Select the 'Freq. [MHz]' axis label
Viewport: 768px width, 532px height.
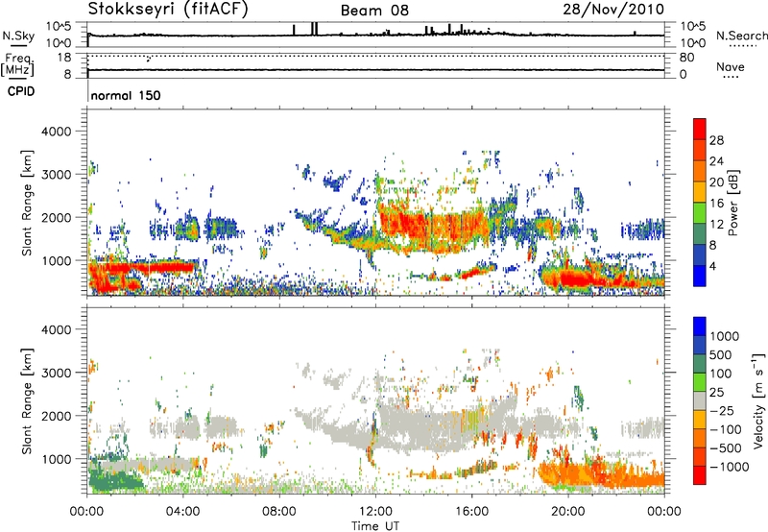[17, 64]
